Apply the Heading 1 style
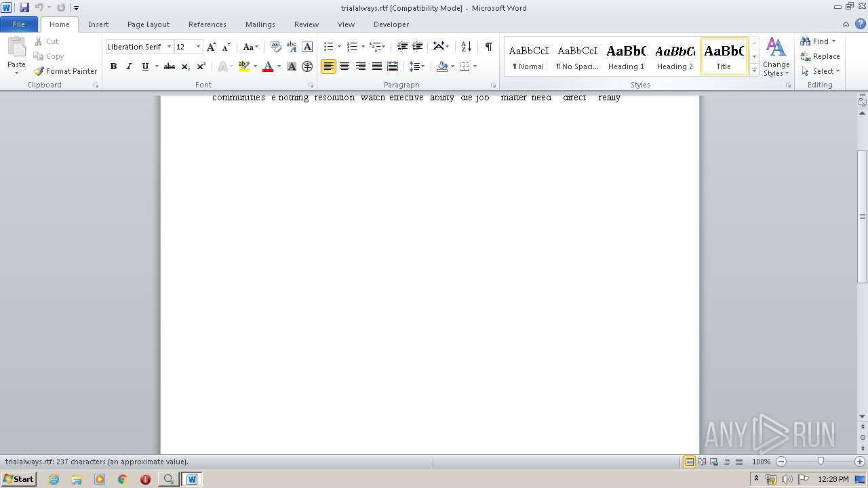The width and height of the screenshot is (868, 488). (x=626, y=56)
